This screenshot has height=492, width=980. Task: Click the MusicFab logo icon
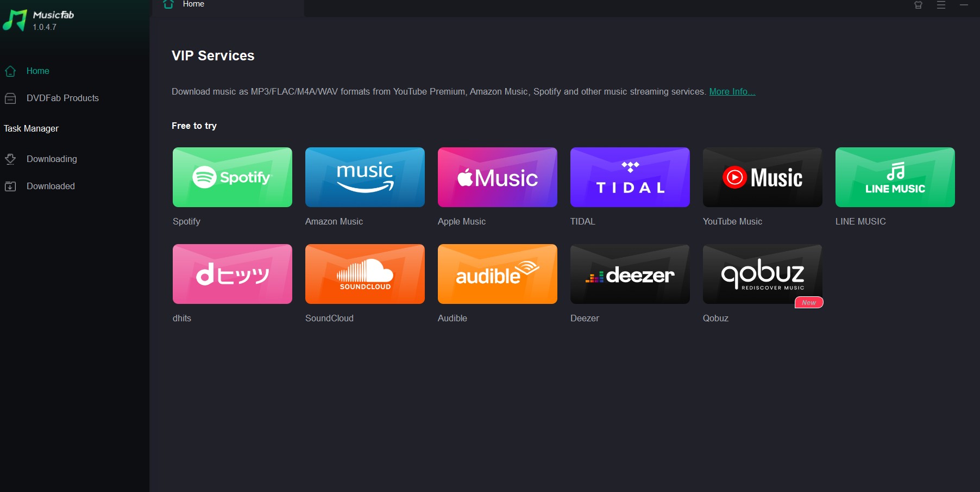click(15, 20)
